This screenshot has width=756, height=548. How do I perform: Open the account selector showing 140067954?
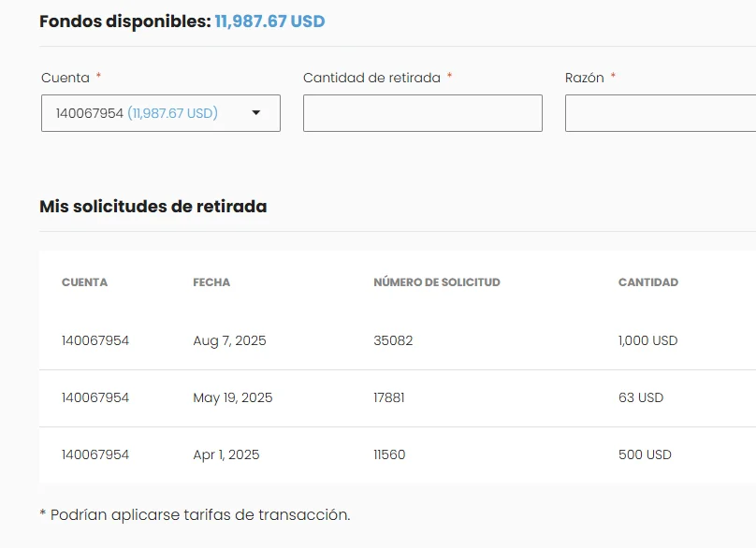pos(150,113)
